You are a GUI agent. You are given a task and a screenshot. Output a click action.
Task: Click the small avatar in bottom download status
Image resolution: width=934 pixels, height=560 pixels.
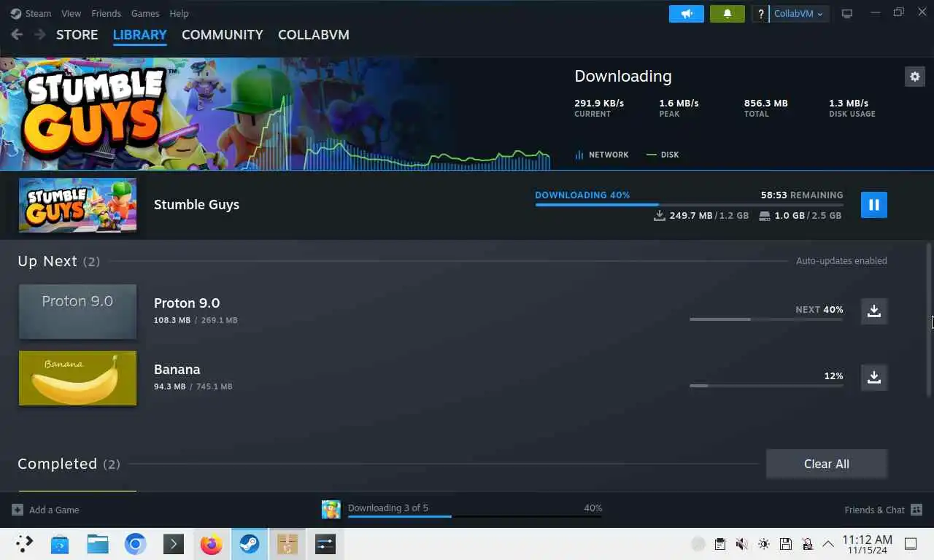331,510
